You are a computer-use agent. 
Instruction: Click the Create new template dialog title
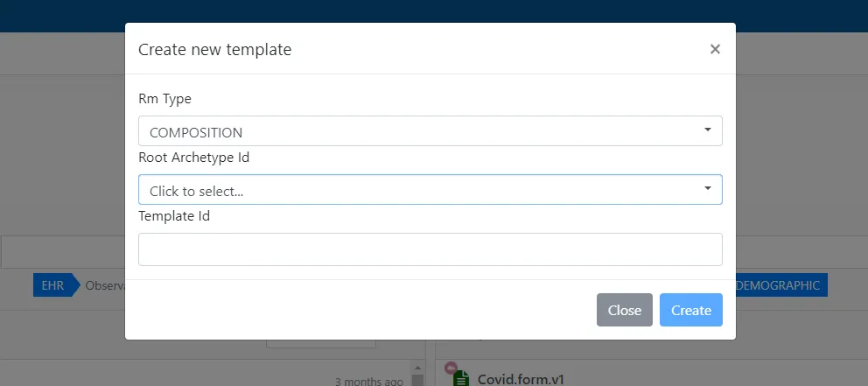pos(215,50)
